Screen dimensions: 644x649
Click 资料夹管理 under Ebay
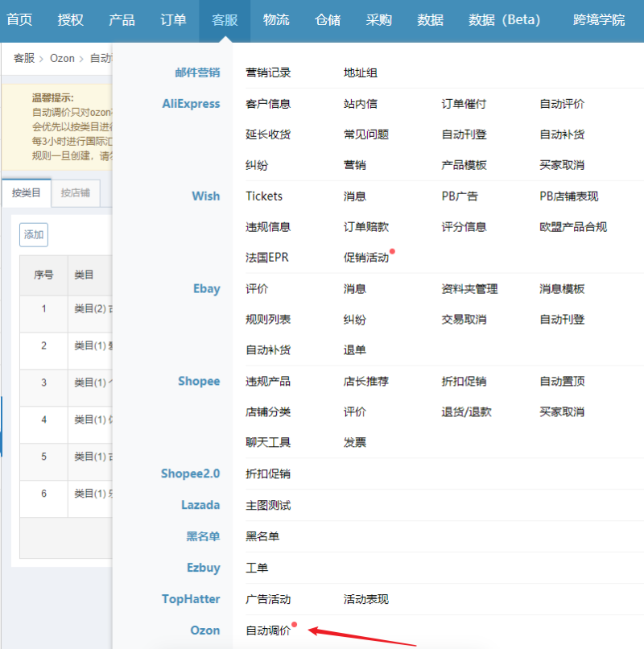tap(469, 289)
